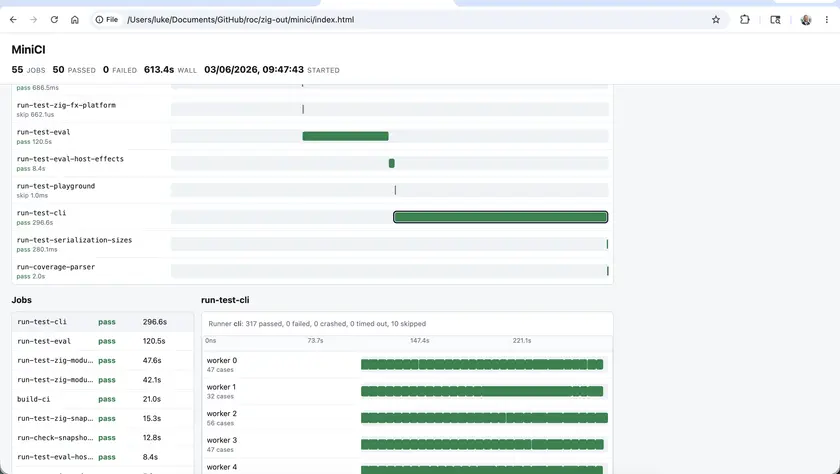The image size is (840, 474).
Task: Click the run-test-eval timeline row label
Action: (x=43, y=132)
